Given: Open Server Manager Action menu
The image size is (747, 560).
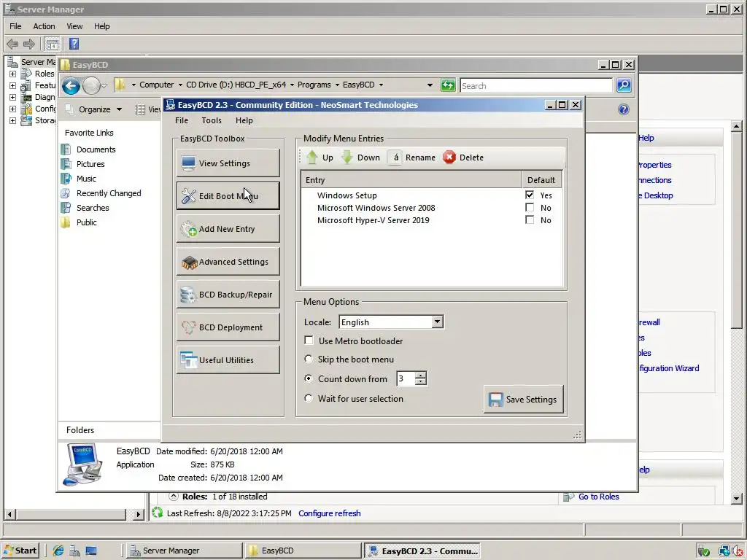Looking at the screenshot, I should [44, 26].
